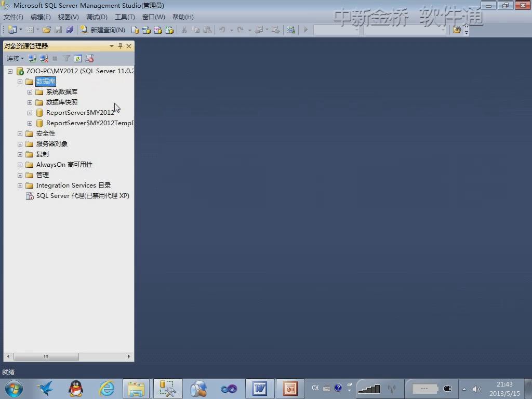Expand the 数据库快照 folder
The image size is (532, 399).
coord(30,102)
